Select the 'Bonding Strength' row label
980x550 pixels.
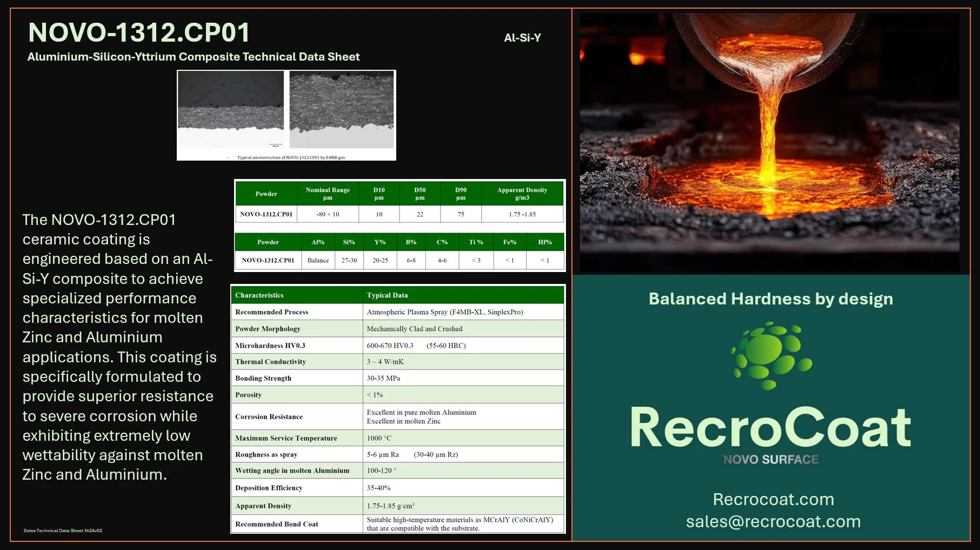point(263,378)
